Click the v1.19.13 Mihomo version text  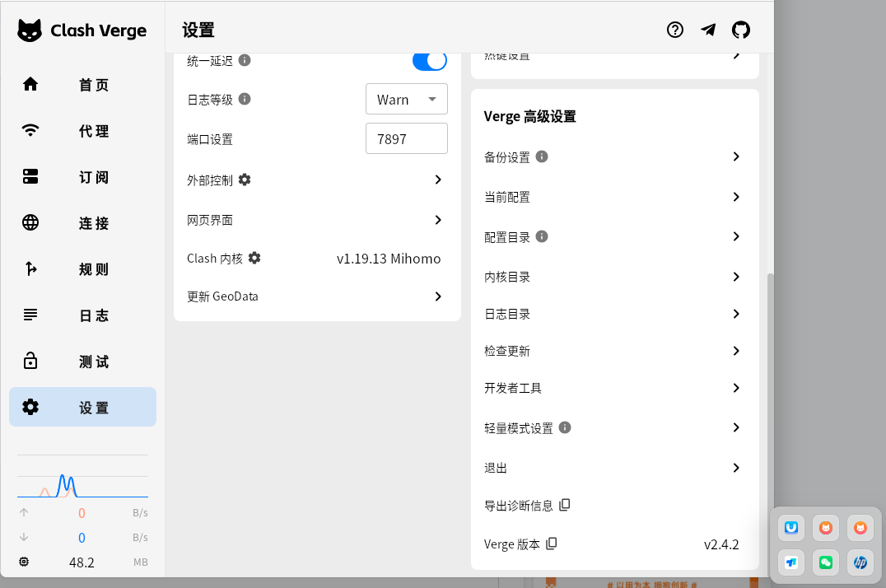click(389, 259)
